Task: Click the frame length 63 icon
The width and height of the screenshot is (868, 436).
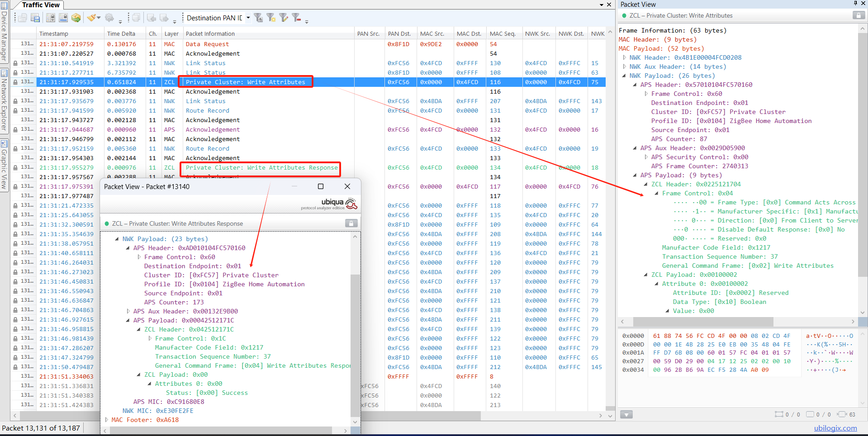Action: pyautogui.click(x=842, y=414)
